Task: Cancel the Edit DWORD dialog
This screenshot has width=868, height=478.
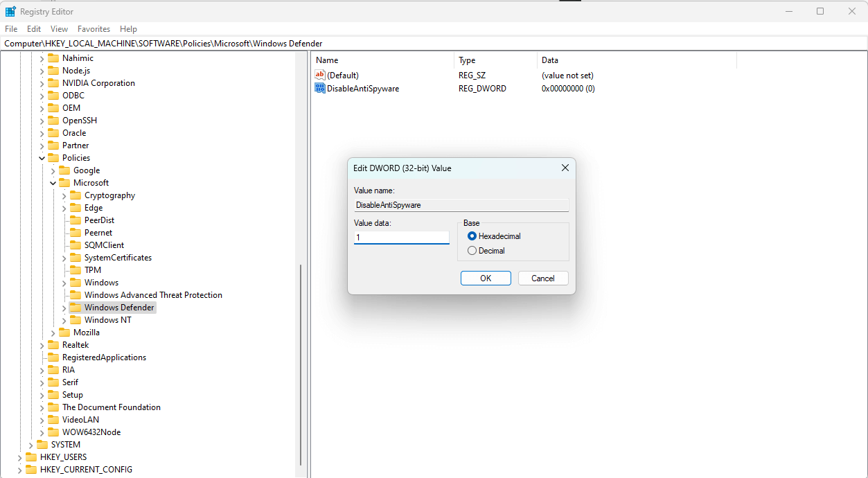Action: pos(542,278)
